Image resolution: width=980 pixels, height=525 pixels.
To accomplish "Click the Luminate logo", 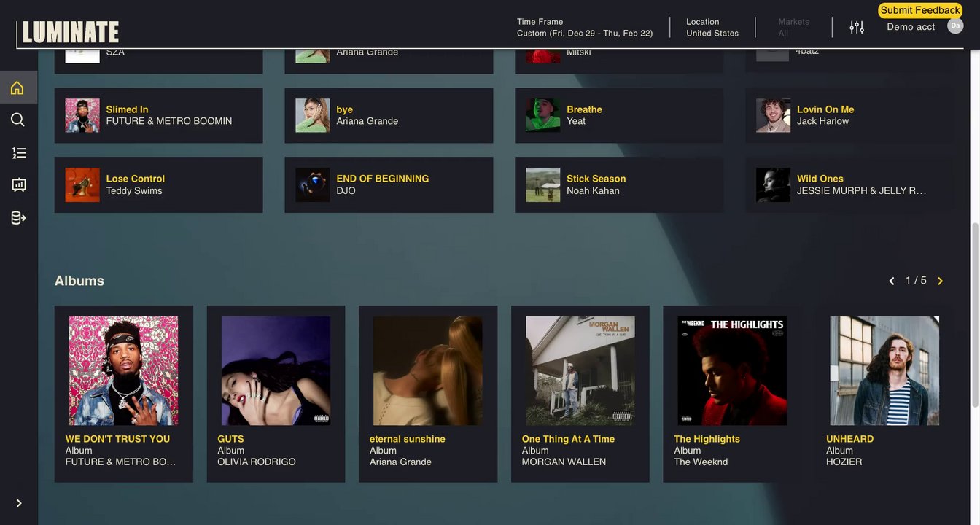I will pos(71,32).
